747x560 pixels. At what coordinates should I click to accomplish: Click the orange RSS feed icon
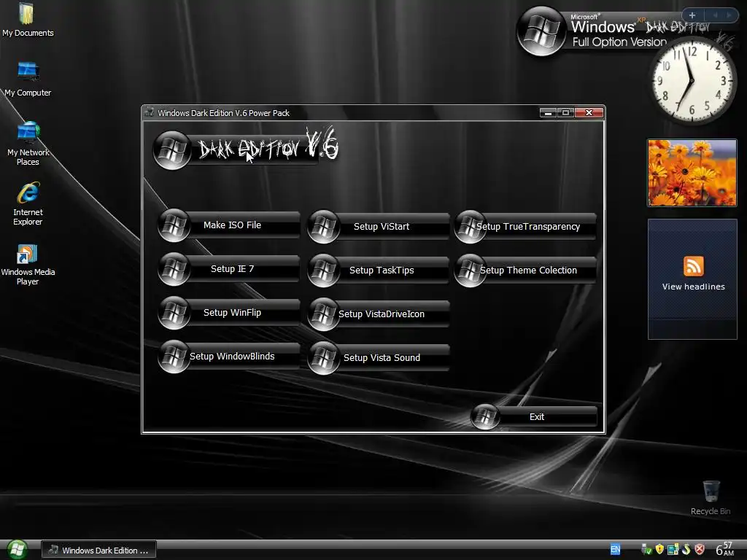693,265
